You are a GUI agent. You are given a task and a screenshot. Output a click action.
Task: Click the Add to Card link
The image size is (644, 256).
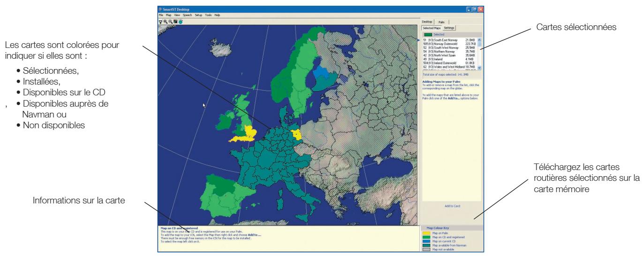(x=452, y=206)
